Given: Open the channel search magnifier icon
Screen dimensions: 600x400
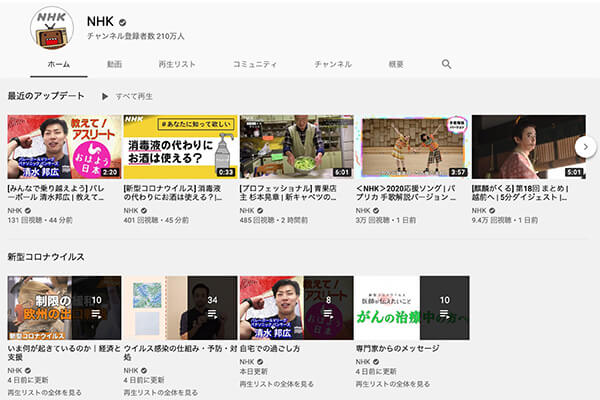Looking at the screenshot, I should 446,64.
